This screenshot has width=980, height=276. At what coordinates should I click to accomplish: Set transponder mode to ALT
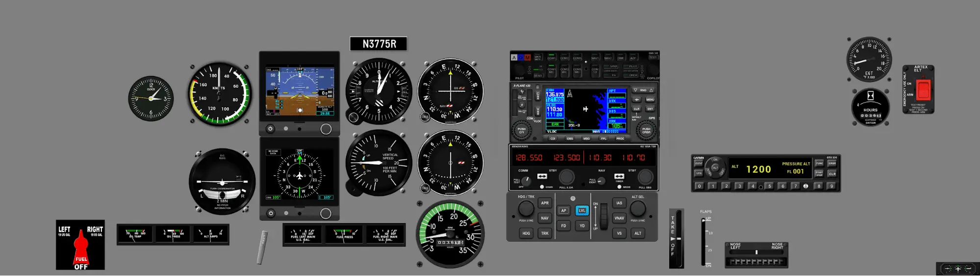[715, 168]
